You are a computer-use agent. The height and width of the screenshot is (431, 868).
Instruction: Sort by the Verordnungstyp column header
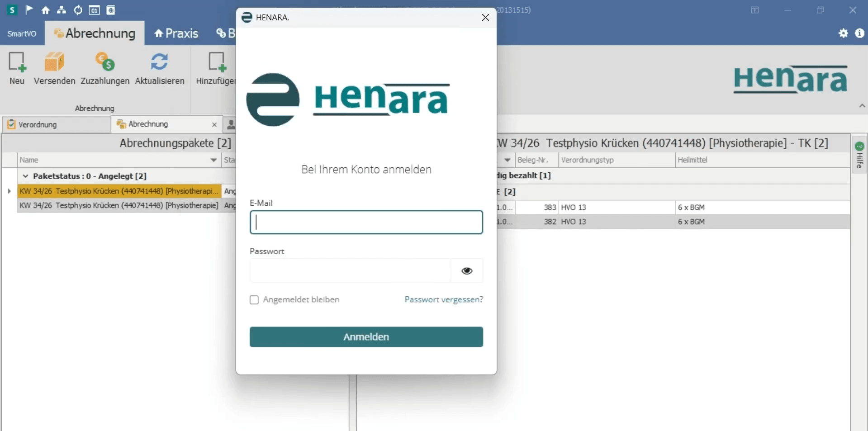[617, 160]
